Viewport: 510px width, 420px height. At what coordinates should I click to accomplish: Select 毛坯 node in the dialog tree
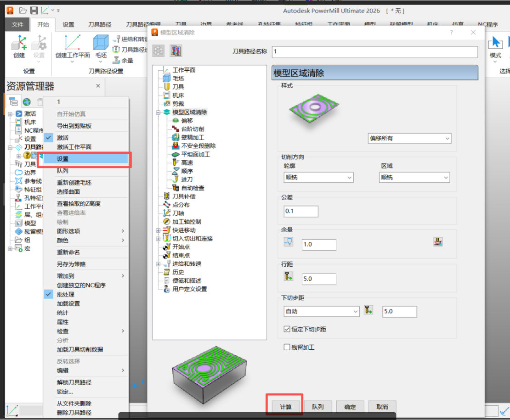[x=178, y=78]
